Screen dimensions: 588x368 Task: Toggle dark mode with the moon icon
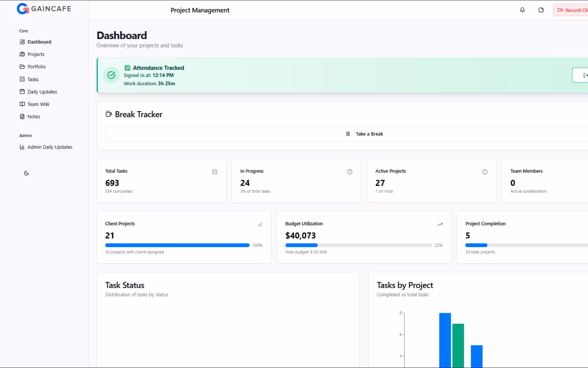pos(26,173)
